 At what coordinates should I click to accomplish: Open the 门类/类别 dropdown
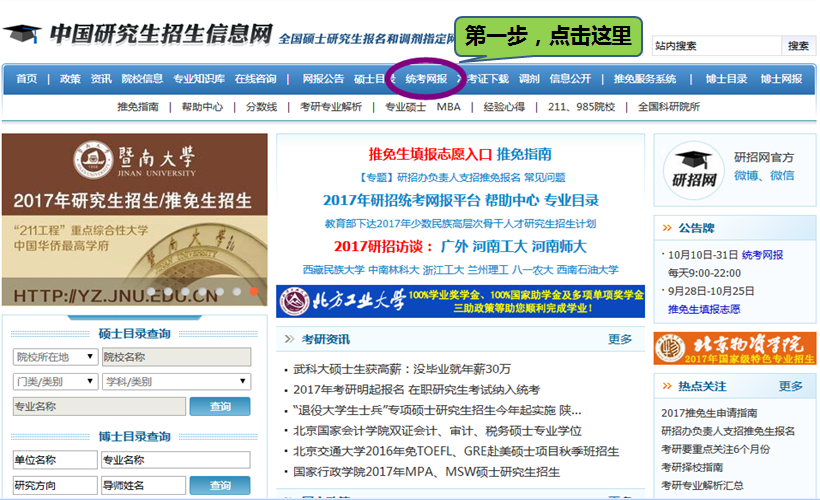tap(53, 381)
